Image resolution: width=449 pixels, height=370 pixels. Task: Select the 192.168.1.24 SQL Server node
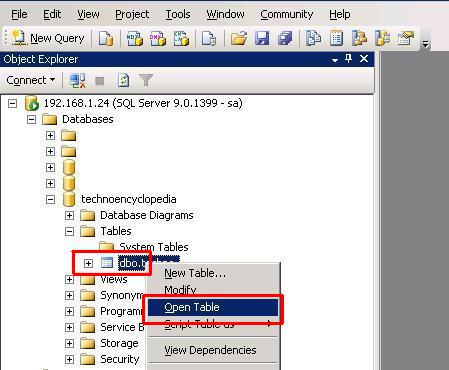143,103
